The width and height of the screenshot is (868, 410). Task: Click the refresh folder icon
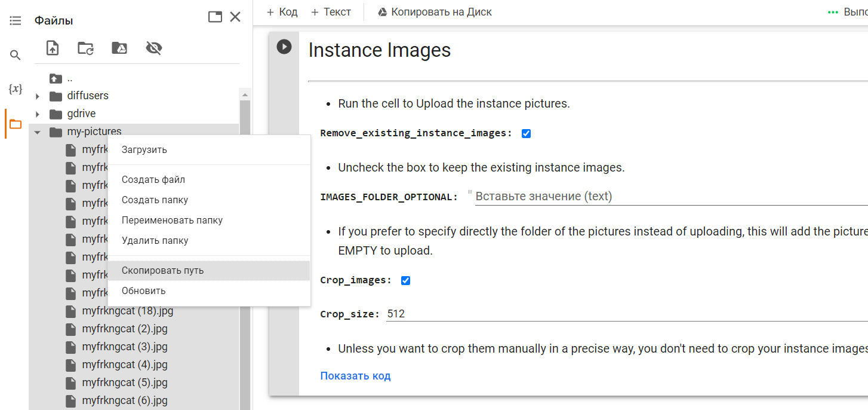click(x=86, y=48)
